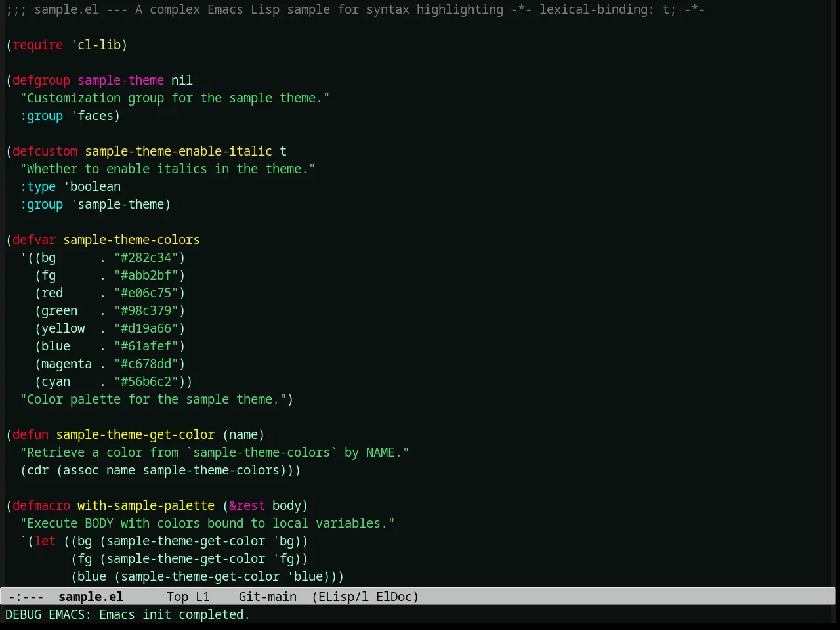This screenshot has width=840, height=630.
Task: Click the magenta key in color alist
Action: [x=66, y=364]
